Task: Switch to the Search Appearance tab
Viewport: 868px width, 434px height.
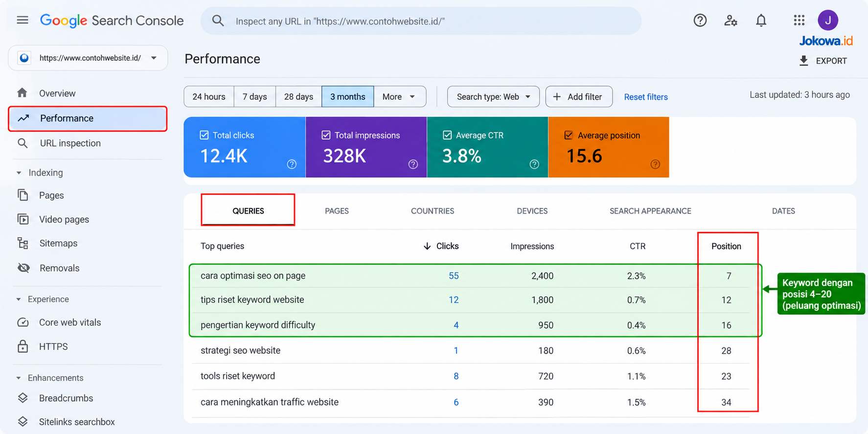Action: pyautogui.click(x=650, y=211)
